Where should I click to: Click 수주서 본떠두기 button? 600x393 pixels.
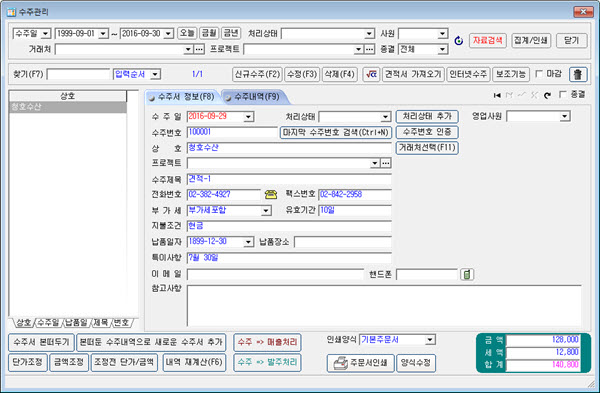41,342
